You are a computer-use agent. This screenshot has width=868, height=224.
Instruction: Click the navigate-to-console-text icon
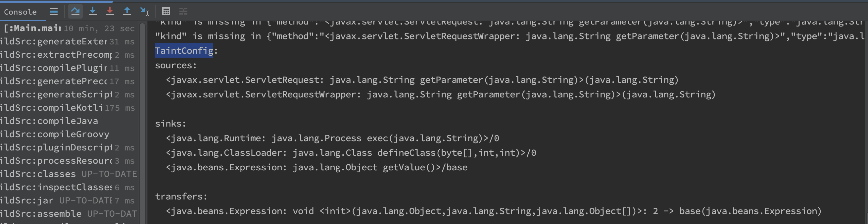point(144,11)
